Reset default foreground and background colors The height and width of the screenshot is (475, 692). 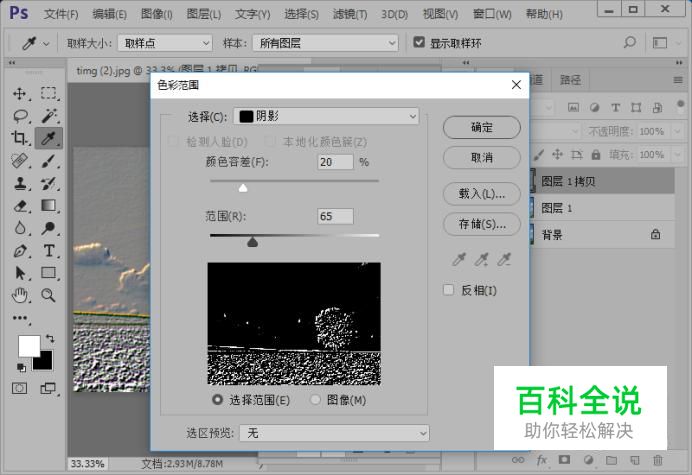(x=21, y=367)
